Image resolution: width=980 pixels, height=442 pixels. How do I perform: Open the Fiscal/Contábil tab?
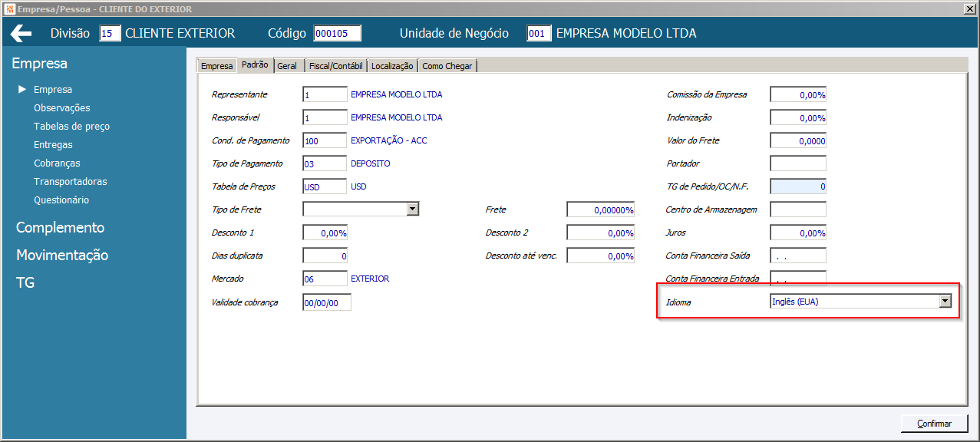tap(337, 66)
